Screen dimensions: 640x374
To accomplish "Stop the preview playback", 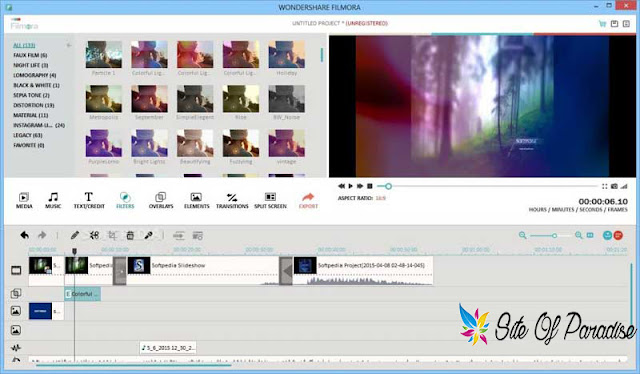I will click(x=370, y=186).
